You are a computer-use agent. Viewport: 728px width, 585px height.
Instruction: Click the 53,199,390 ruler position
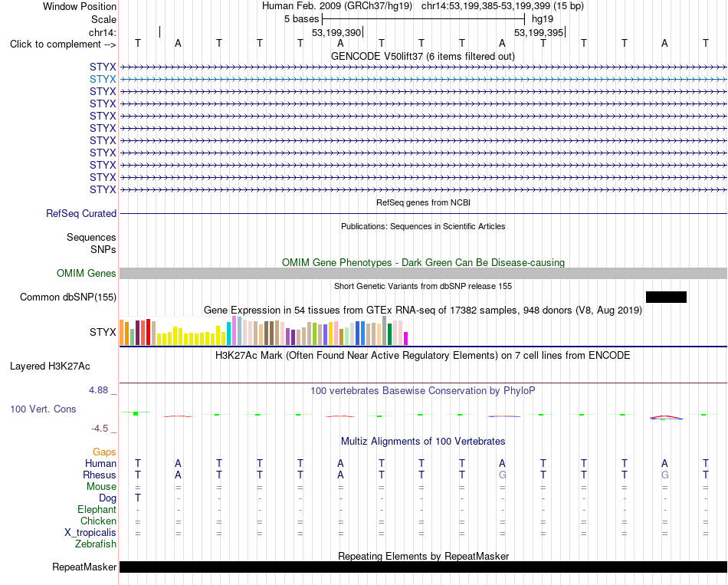click(336, 32)
